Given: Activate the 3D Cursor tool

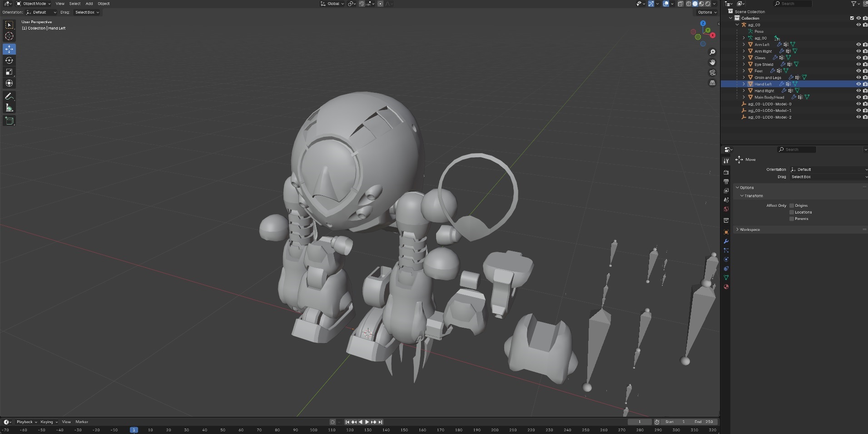Looking at the screenshot, I should pos(9,36).
